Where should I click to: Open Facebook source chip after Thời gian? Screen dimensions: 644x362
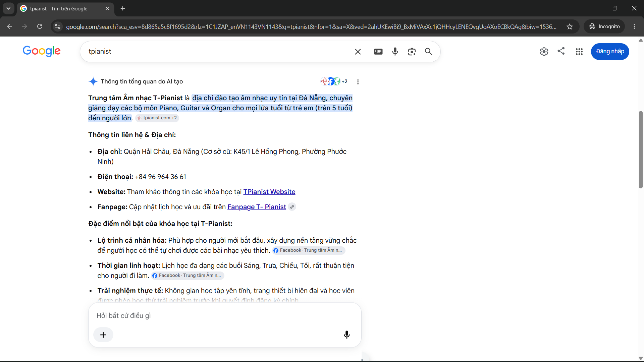pos(188,276)
